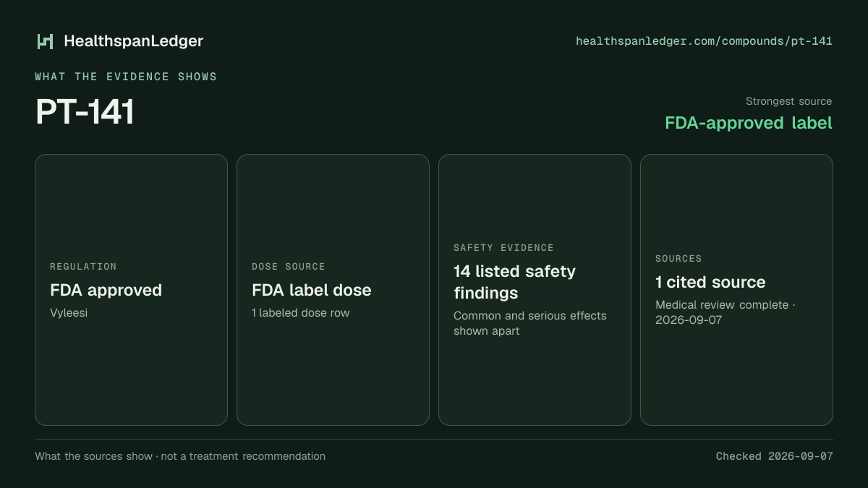The image size is (868, 488).
Task: Click the 'Vyleesi' brand name text
Action: pyautogui.click(x=69, y=313)
